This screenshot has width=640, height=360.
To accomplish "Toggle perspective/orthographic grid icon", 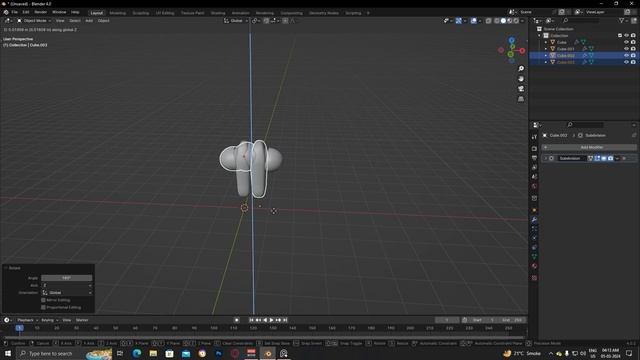I will coord(521,99).
